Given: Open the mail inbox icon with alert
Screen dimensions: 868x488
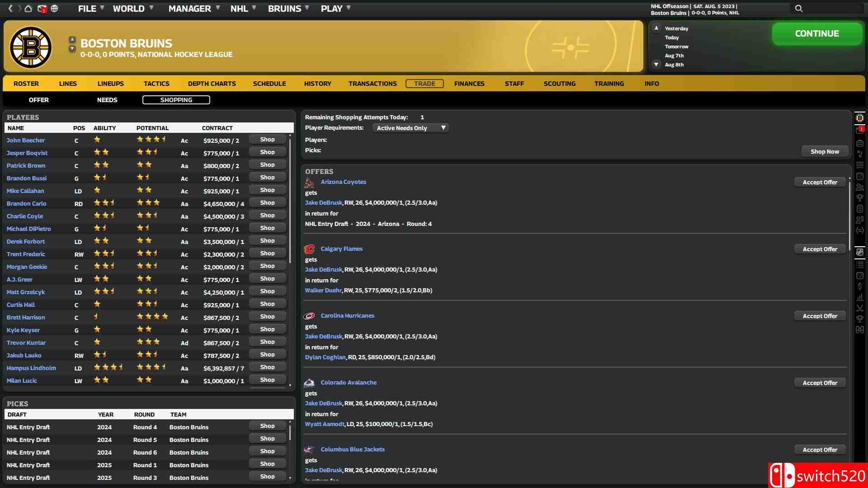Looking at the screenshot, I should 42,9.
